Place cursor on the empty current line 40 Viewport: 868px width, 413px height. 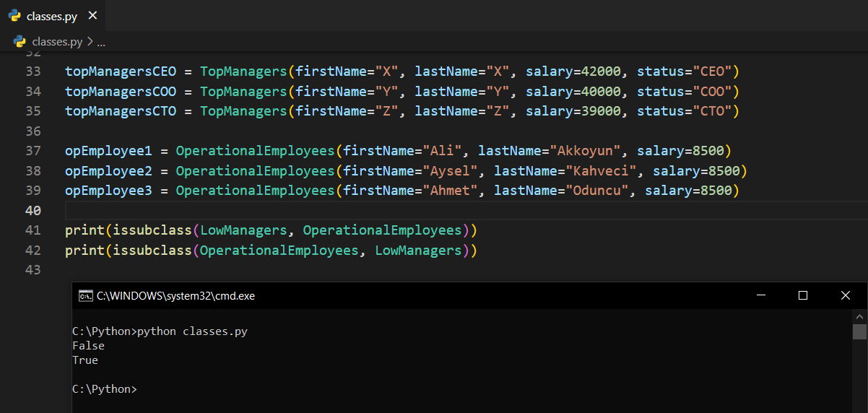tap(433, 210)
